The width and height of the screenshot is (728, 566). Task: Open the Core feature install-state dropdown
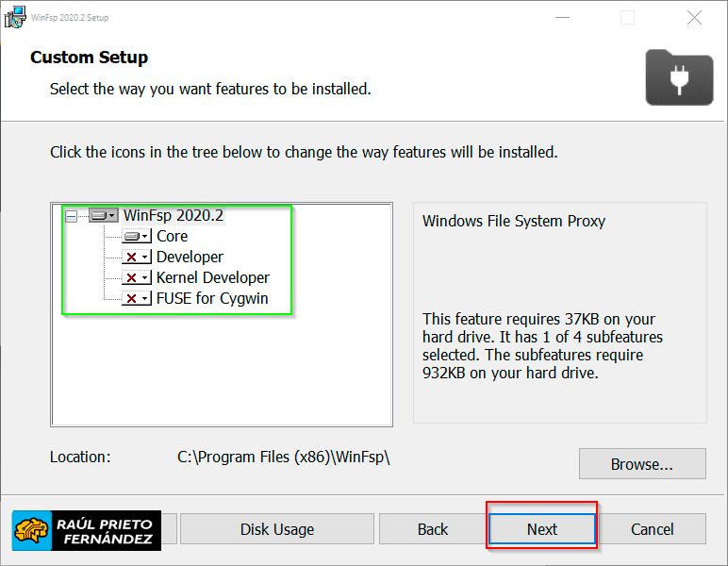pyautogui.click(x=137, y=237)
